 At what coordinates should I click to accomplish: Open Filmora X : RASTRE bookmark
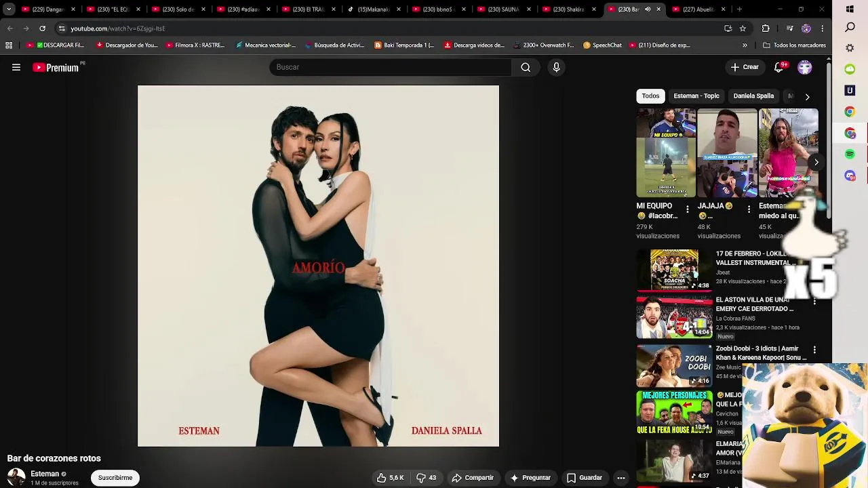[x=195, y=45]
